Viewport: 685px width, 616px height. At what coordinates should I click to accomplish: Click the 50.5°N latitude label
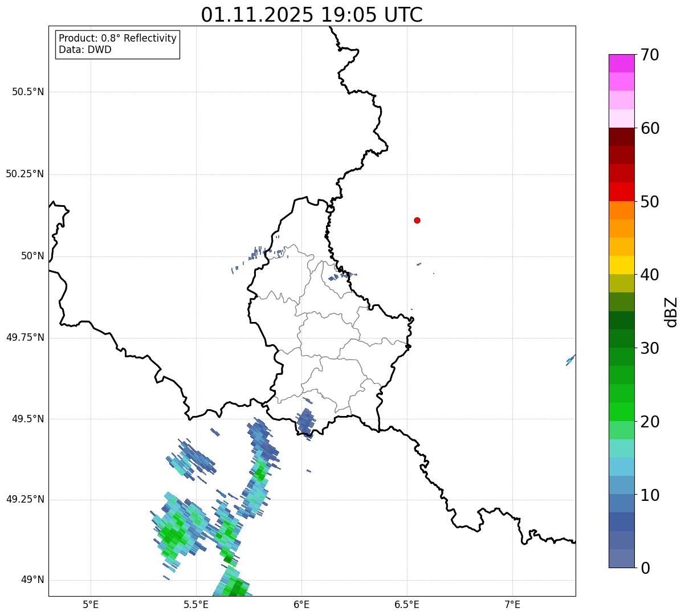(x=28, y=92)
